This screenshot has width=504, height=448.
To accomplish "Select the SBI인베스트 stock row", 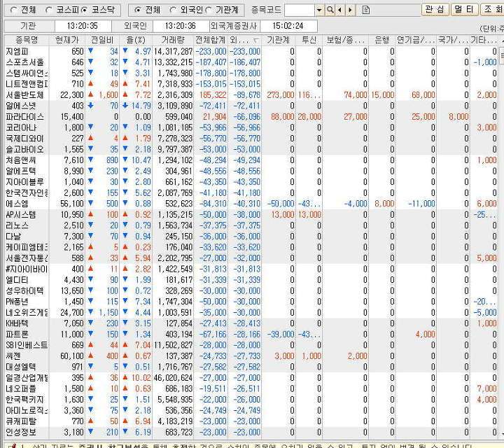I will [x=251, y=345].
